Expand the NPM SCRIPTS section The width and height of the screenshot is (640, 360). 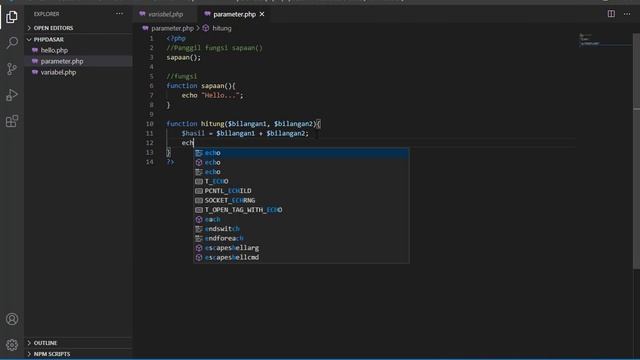pyautogui.click(x=52, y=354)
